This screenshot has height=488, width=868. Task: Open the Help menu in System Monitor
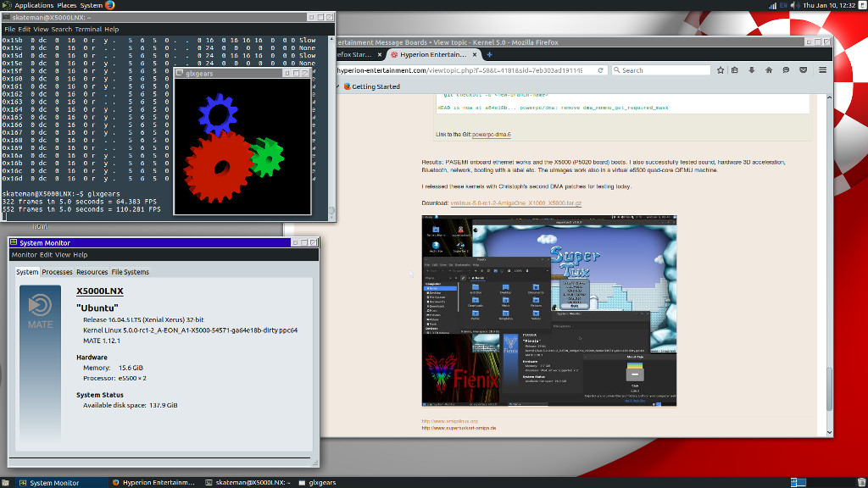pos(81,255)
